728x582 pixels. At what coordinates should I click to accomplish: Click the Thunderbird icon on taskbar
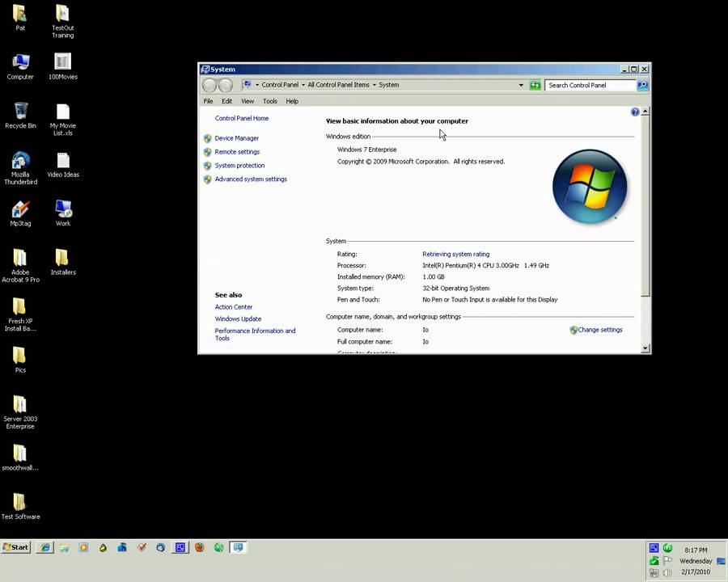pyautogui.click(x=161, y=548)
